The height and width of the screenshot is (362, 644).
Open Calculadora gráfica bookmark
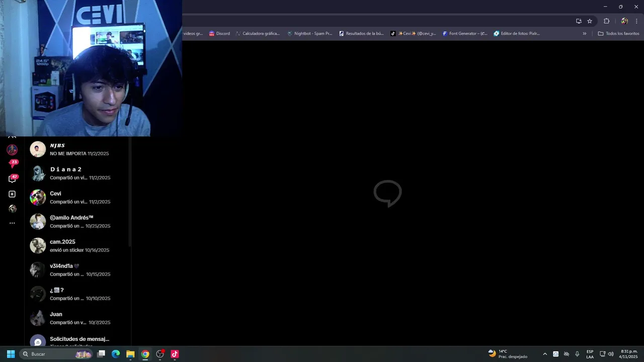(x=258, y=34)
